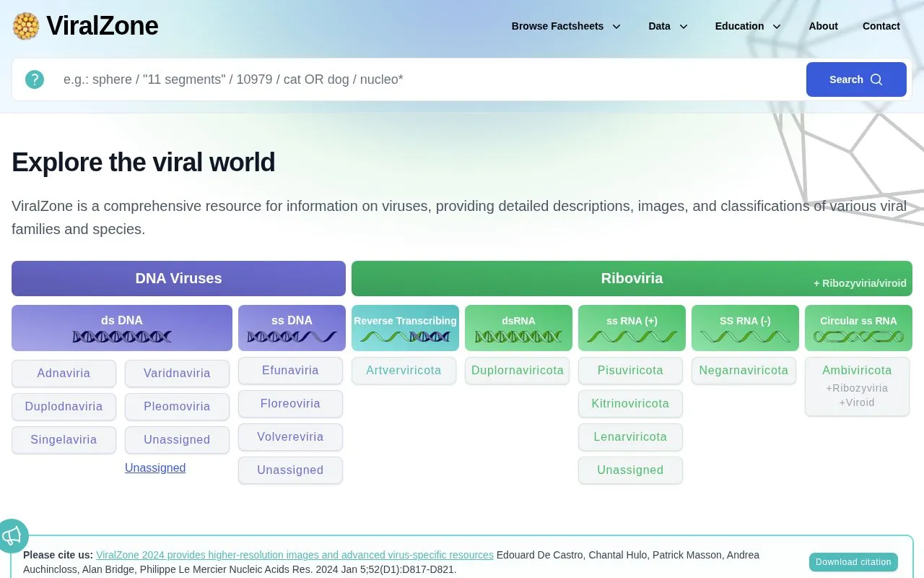The image size is (924, 578).
Task: Open the Contact page
Action: pyautogui.click(x=881, y=26)
